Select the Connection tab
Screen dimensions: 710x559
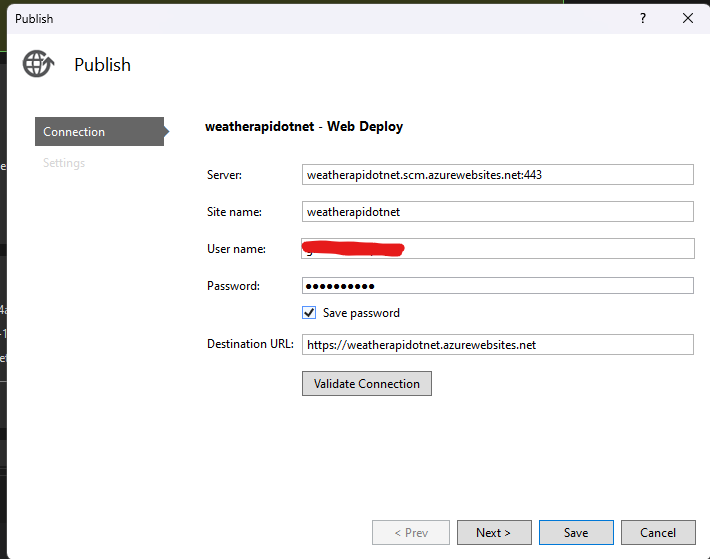[x=99, y=132]
